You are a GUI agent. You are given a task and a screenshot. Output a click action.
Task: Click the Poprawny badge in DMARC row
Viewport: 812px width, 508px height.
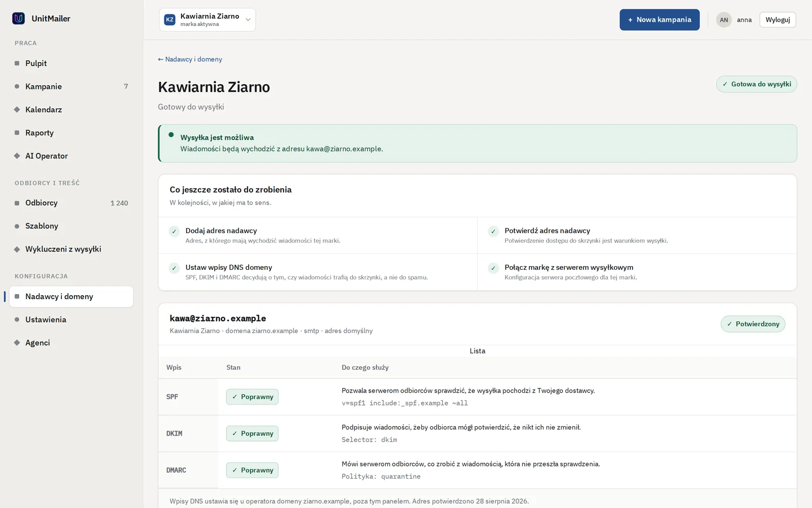point(252,470)
